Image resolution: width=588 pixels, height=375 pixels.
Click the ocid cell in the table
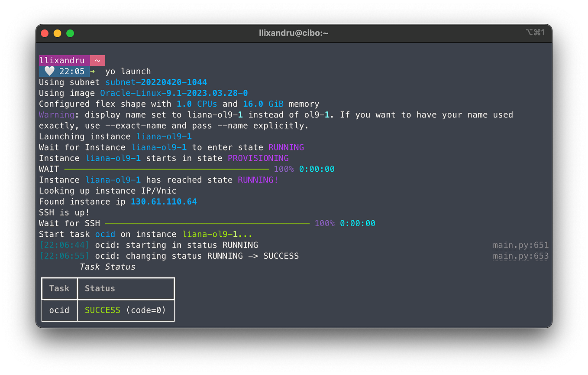pyautogui.click(x=59, y=310)
